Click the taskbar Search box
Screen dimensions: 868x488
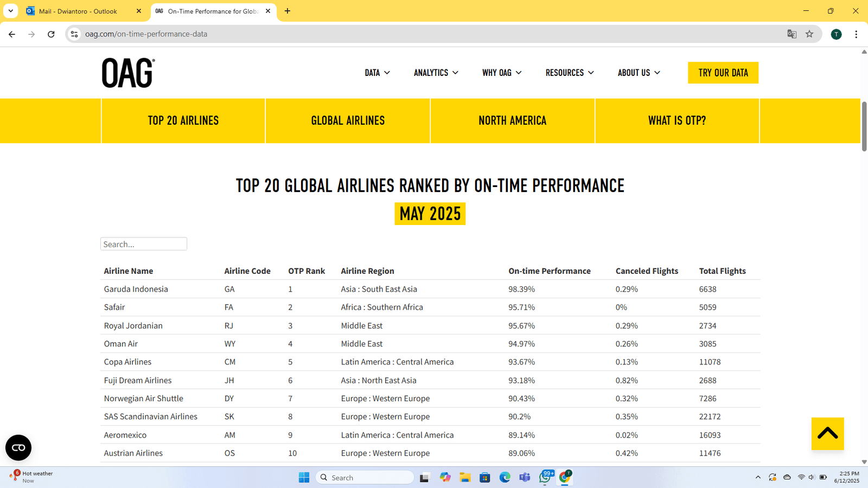coord(365,477)
